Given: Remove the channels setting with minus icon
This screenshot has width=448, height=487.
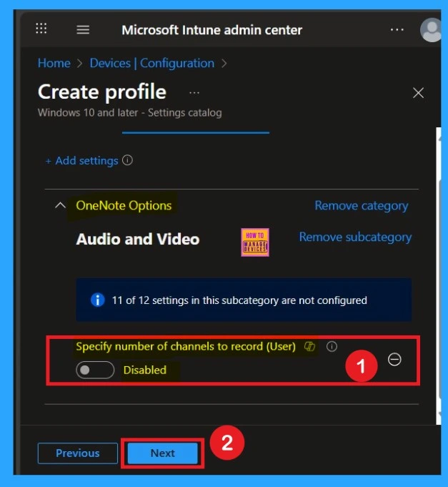Looking at the screenshot, I should [394, 360].
